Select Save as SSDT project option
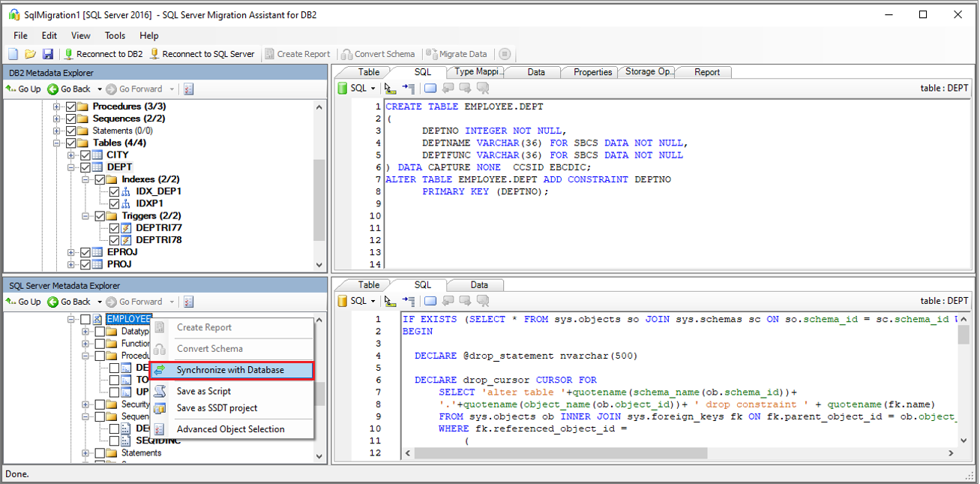The image size is (980, 484). click(x=217, y=408)
